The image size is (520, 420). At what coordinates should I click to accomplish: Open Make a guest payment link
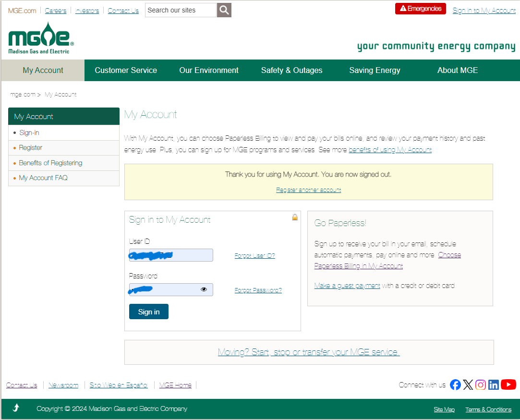coord(347,286)
